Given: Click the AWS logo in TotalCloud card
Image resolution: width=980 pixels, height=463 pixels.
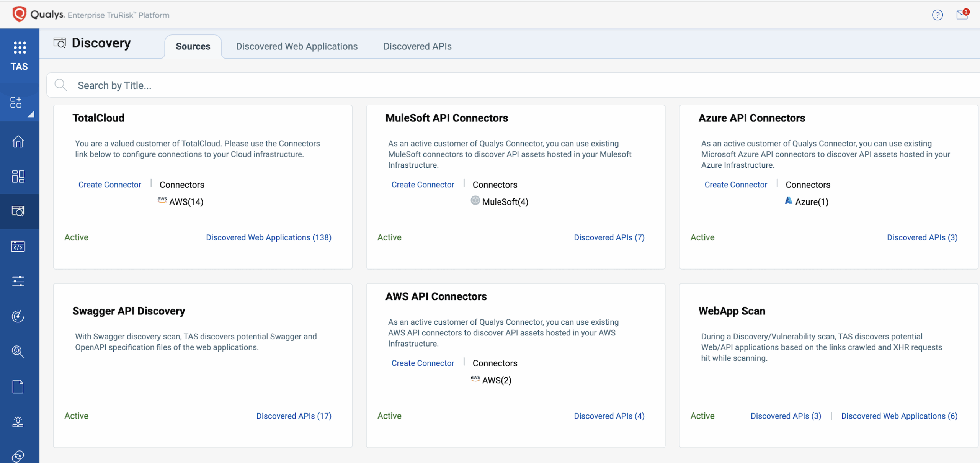Looking at the screenshot, I should click(x=162, y=200).
